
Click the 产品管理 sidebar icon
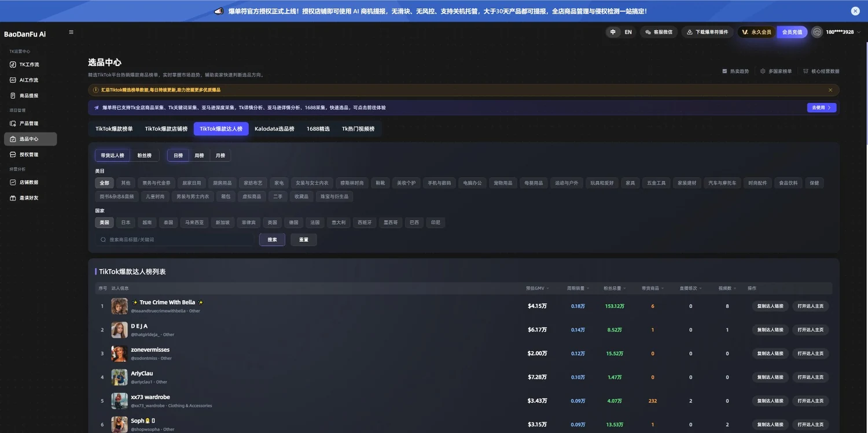click(13, 124)
